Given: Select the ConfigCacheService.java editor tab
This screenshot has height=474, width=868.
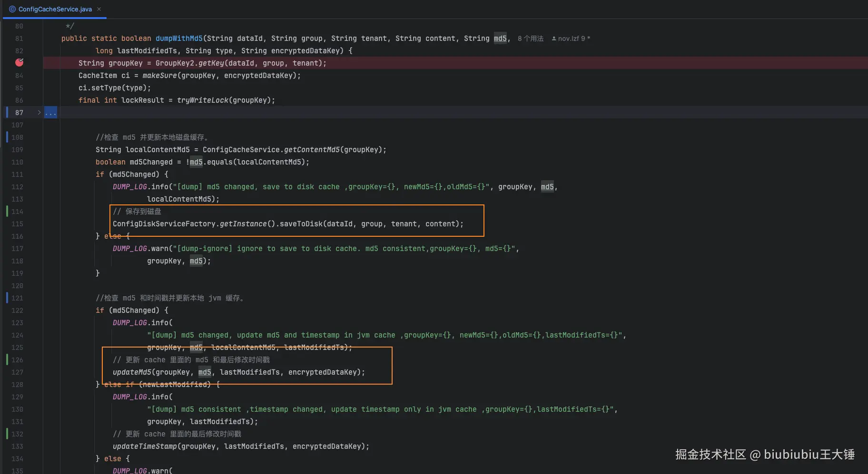Looking at the screenshot, I should (x=55, y=9).
